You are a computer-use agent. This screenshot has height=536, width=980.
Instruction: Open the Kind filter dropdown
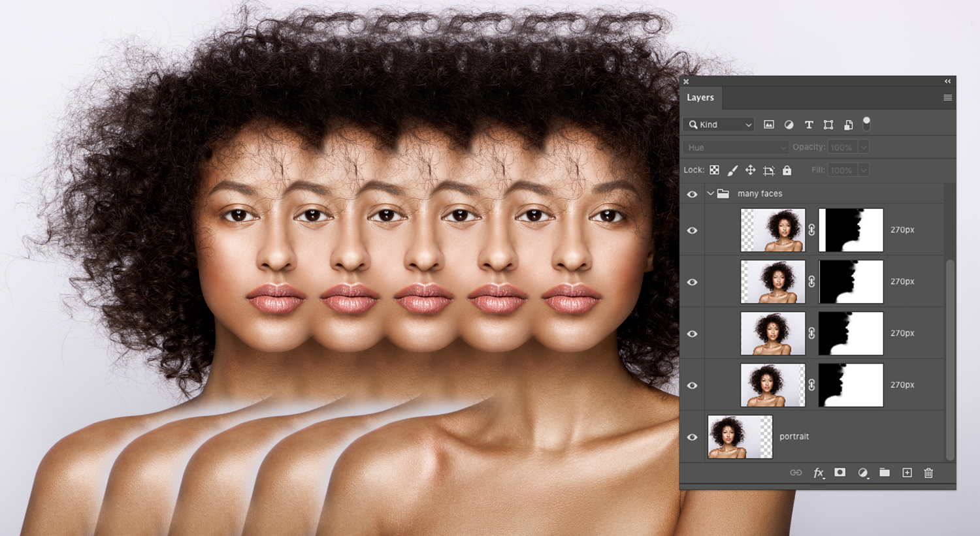tap(717, 124)
